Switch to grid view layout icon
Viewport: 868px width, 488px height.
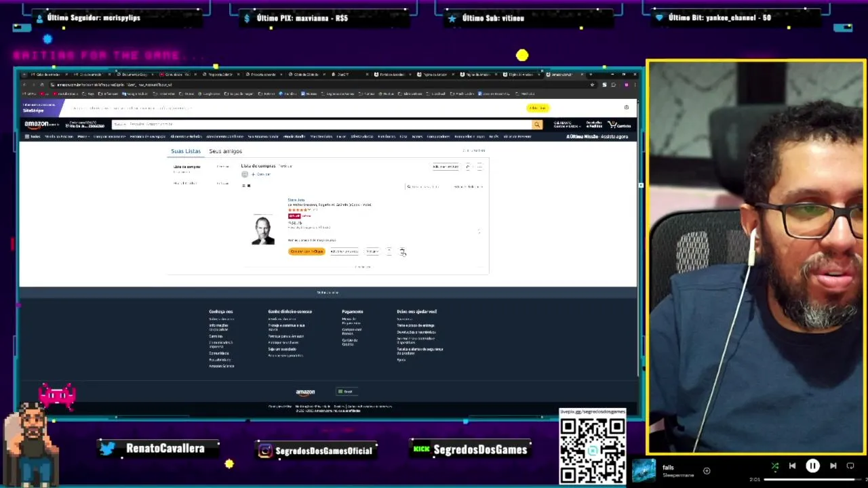(x=249, y=186)
